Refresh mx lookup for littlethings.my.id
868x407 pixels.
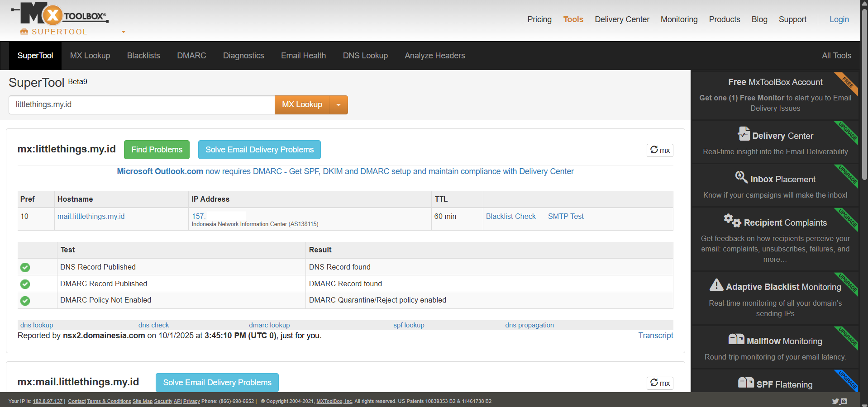[660, 150]
